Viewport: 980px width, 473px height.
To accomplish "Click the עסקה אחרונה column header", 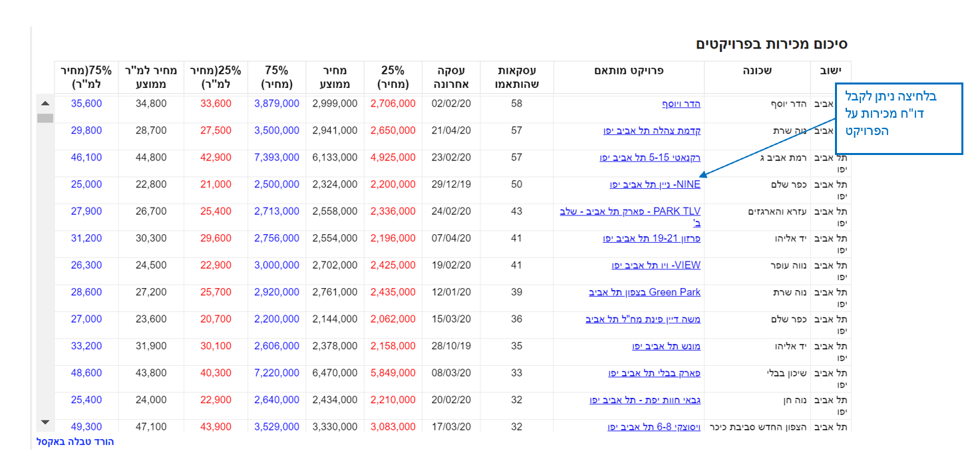I will point(450,77).
